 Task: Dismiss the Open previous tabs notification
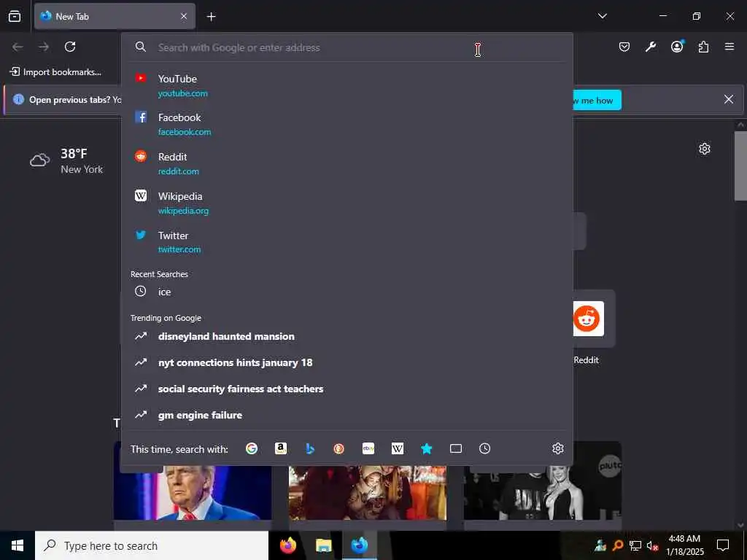point(729,99)
